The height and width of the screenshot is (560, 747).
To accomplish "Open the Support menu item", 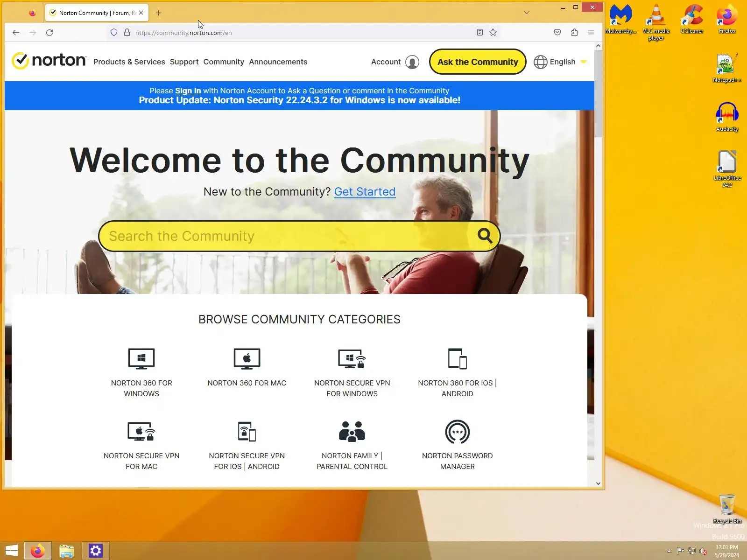I will pyautogui.click(x=184, y=62).
